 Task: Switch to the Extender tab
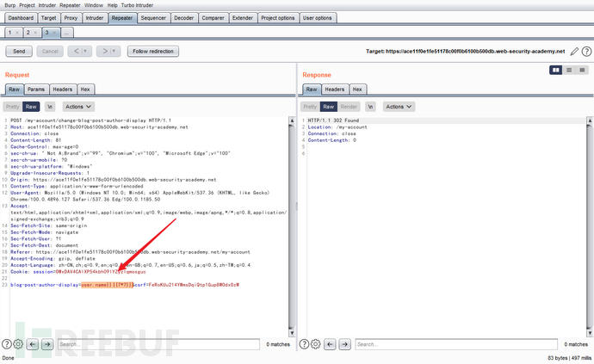[x=243, y=18]
